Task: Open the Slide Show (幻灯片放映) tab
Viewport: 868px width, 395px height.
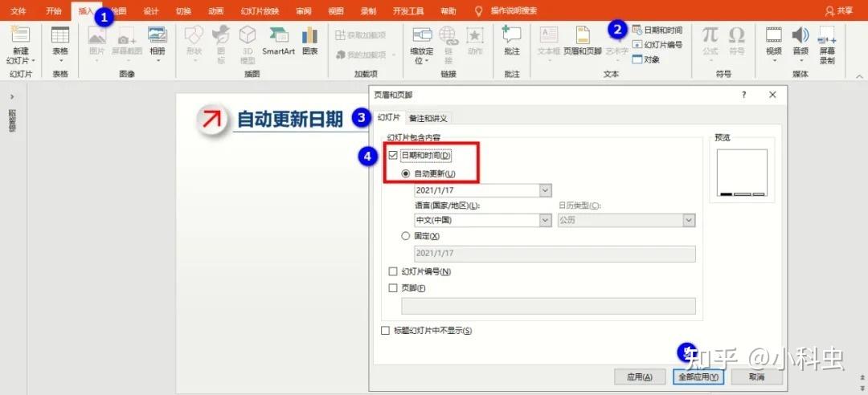Action: click(x=260, y=11)
